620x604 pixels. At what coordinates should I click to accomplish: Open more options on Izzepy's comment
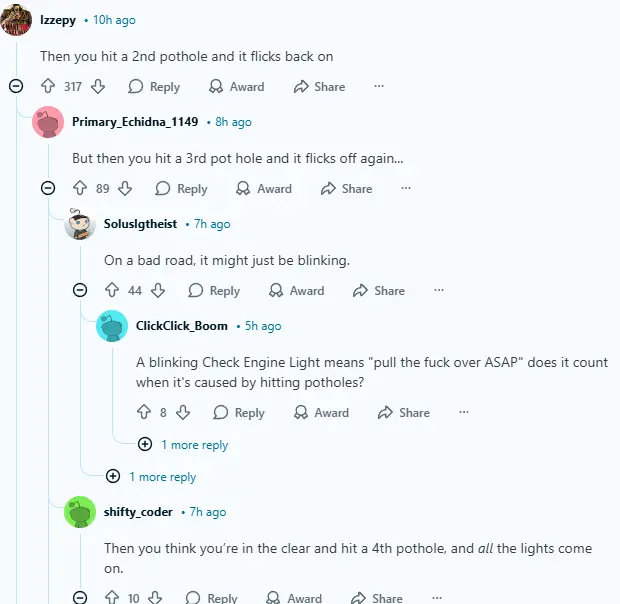pos(379,87)
